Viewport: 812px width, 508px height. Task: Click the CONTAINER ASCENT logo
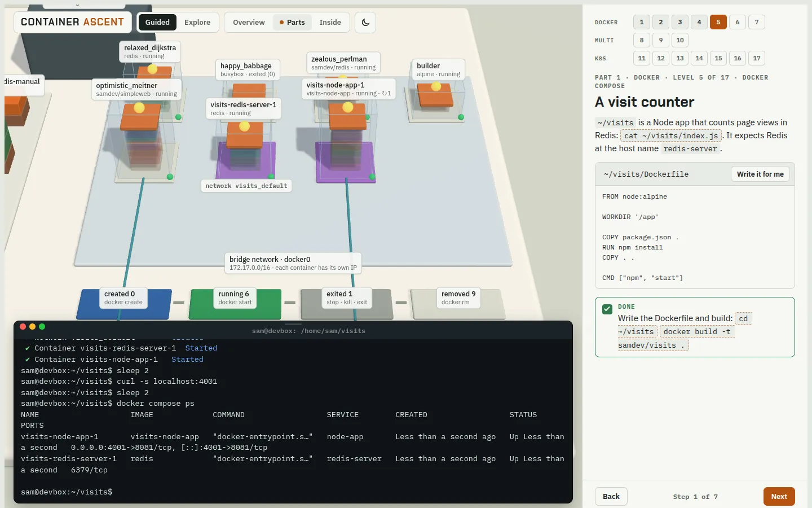pos(72,22)
